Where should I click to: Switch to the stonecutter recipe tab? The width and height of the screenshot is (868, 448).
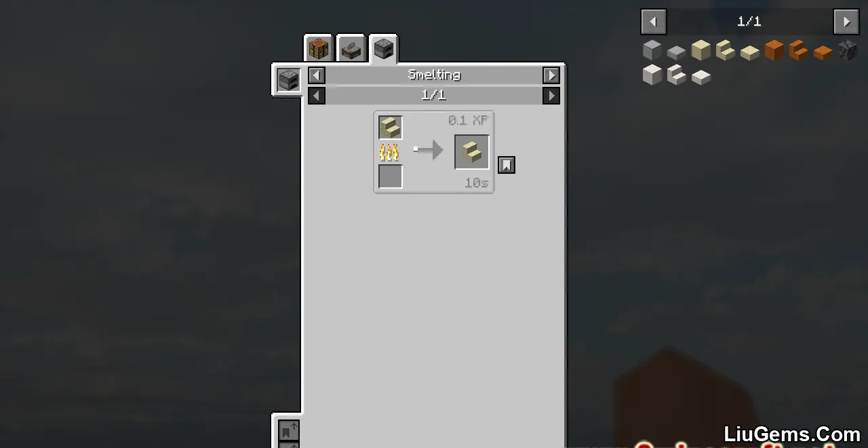(351, 49)
